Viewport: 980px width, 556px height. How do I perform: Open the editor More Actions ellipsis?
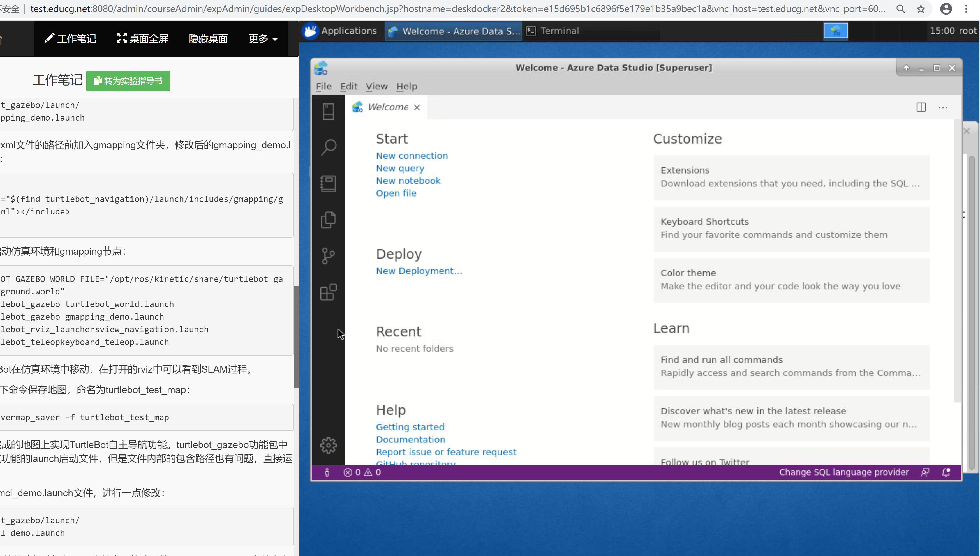tap(943, 107)
